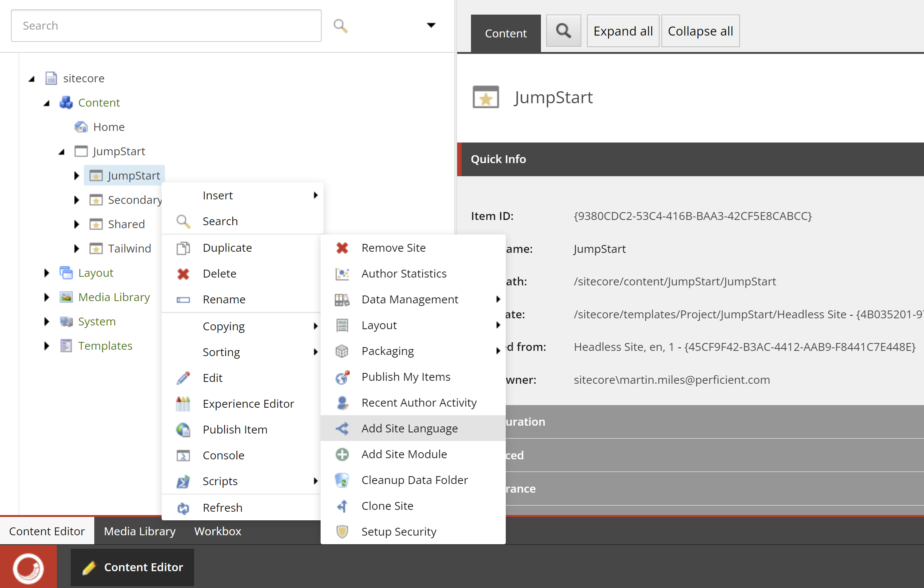Click the Packaging box icon

(x=342, y=351)
